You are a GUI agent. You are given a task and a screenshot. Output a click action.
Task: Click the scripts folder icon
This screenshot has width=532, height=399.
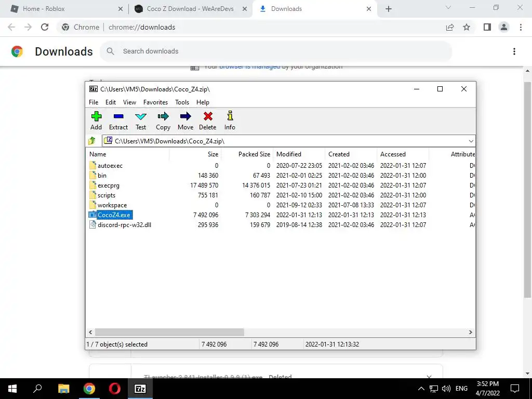(x=92, y=195)
